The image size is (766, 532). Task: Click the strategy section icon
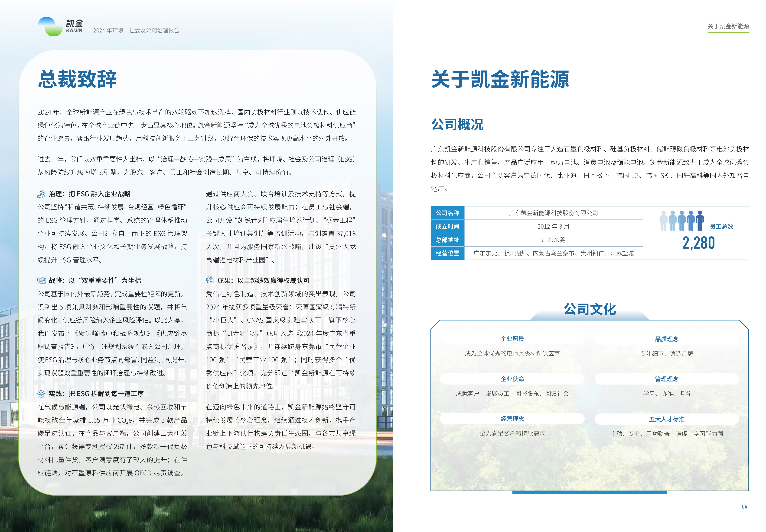[x=42, y=280]
